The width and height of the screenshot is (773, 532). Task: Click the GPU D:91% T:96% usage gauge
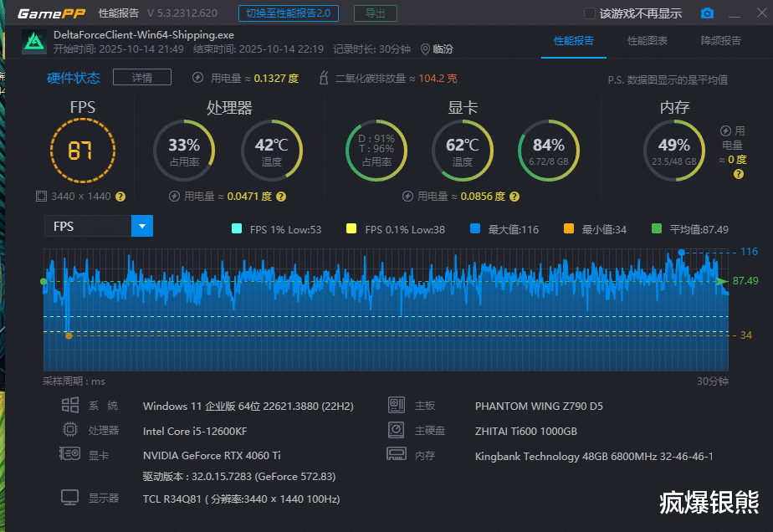point(376,151)
